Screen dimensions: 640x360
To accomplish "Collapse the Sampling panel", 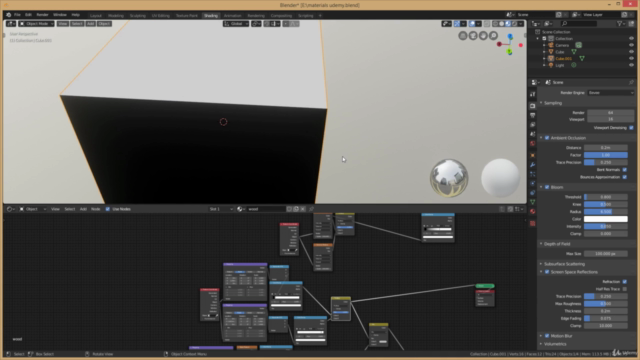I will point(553,103).
